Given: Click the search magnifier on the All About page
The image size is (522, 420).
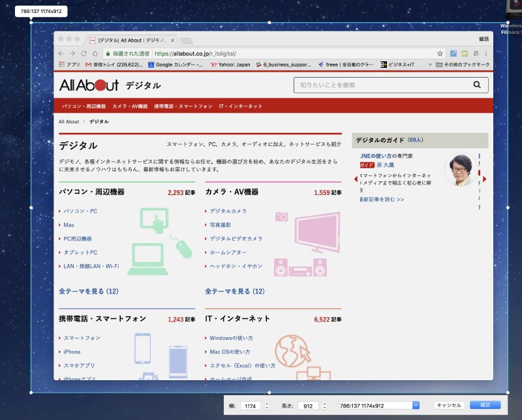Looking at the screenshot, I should point(476,85).
